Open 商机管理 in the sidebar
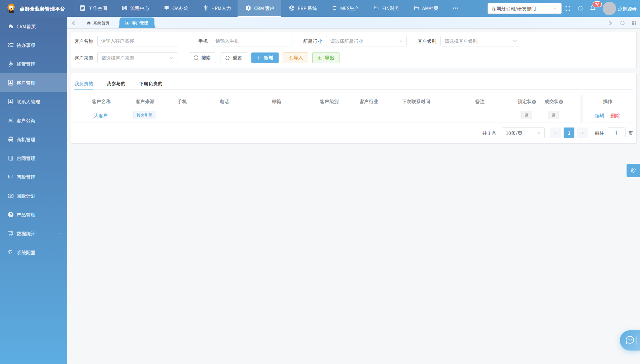640x364 pixels. (33, 139)
